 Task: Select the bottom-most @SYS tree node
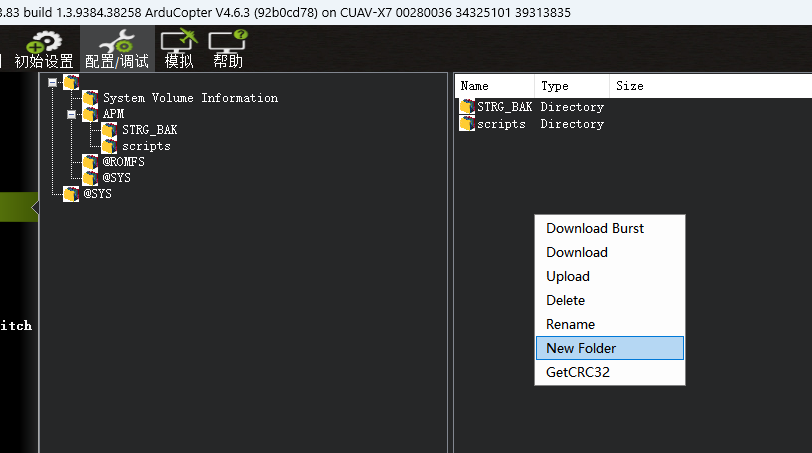click(97, 194)
